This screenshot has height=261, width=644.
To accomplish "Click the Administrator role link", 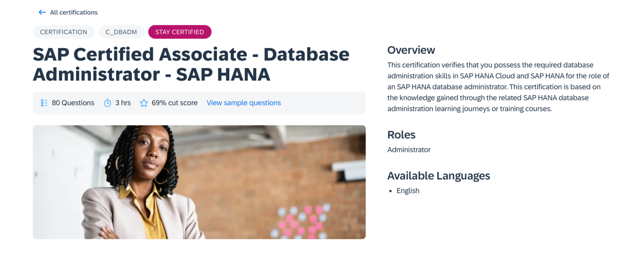I will pos(409,149).
